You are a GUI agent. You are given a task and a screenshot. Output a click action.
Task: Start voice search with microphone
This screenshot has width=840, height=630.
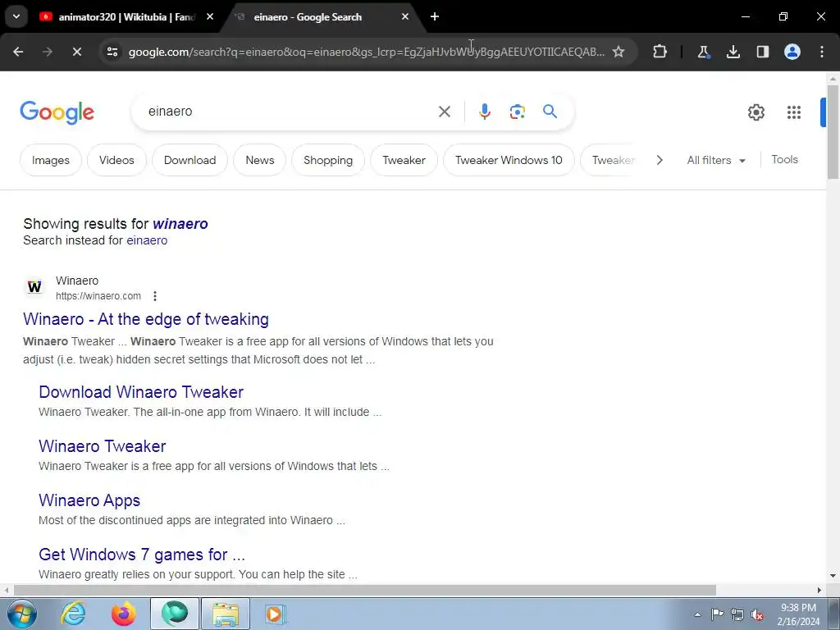coord(484,112)
